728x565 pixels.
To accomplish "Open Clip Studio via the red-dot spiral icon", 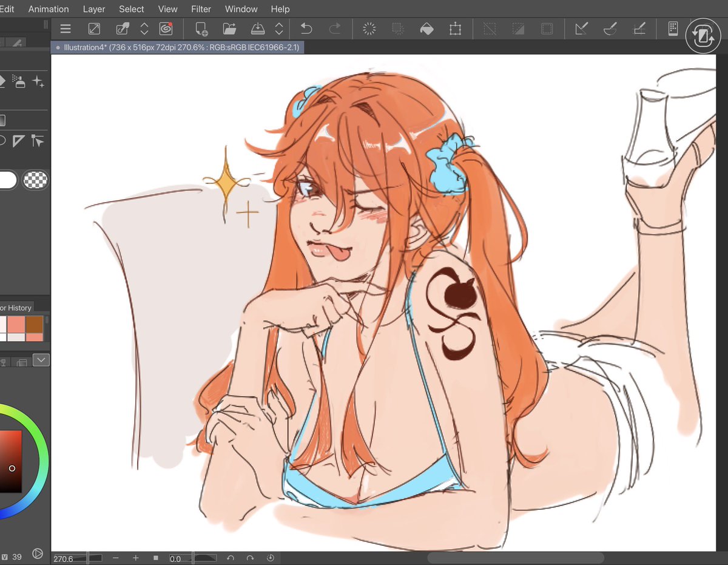I will coord(166,29).
